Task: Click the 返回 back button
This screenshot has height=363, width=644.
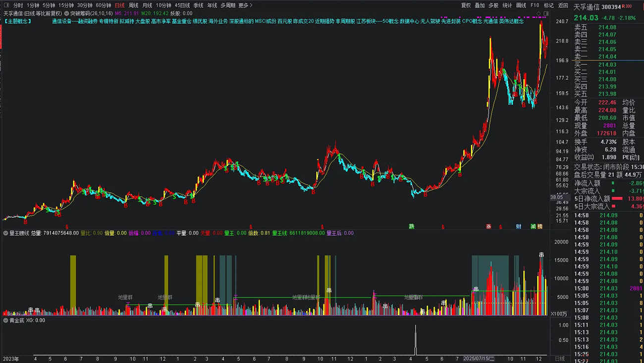Action: [563, 5]
